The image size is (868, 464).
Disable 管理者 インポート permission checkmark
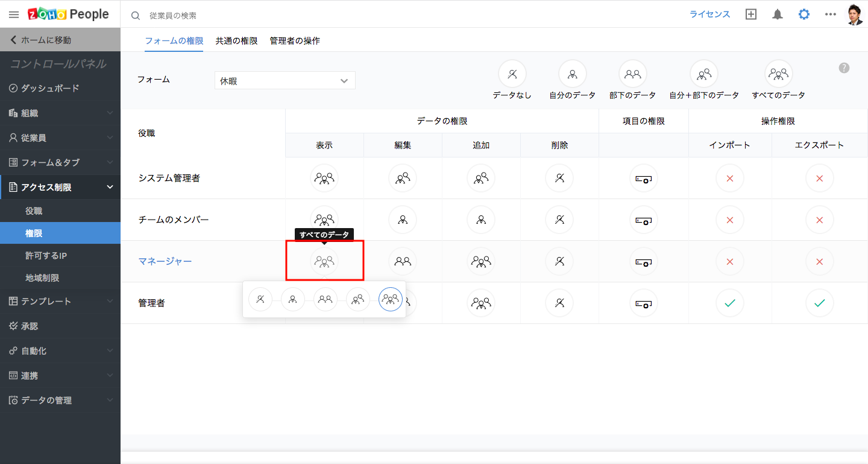click(730, 303)
